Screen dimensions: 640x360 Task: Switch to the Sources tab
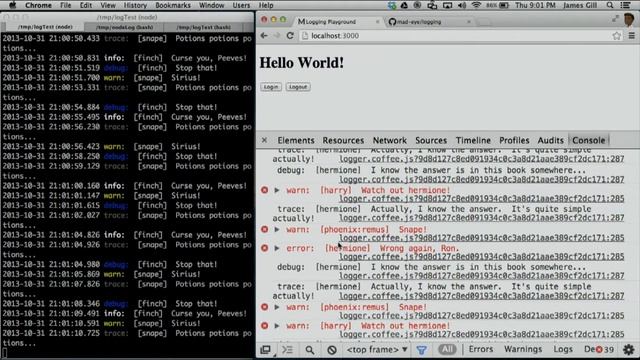pos(431,140)
